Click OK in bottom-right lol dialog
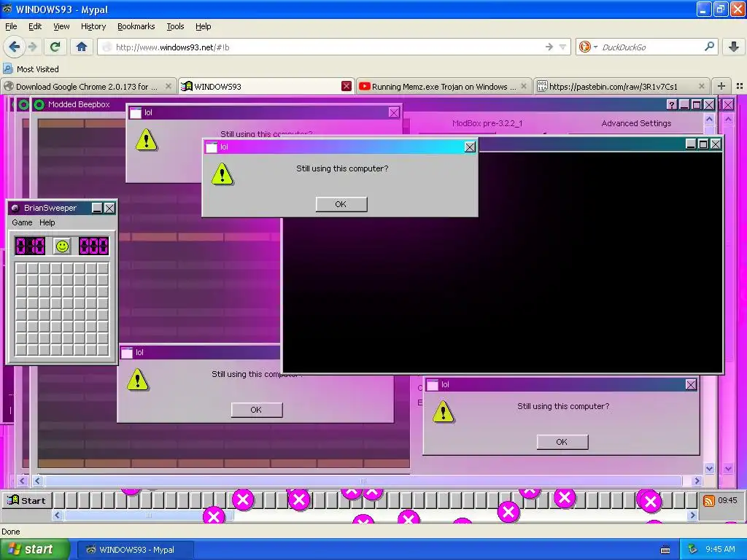The width and height of the screenshot is (747, 560). tap(562, 442)
